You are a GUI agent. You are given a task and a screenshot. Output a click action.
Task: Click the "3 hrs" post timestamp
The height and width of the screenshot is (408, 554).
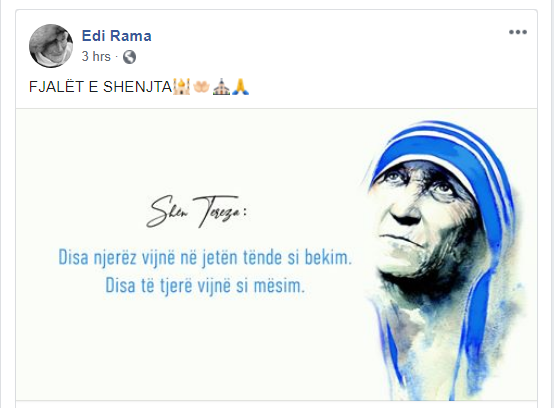[96, 57]
